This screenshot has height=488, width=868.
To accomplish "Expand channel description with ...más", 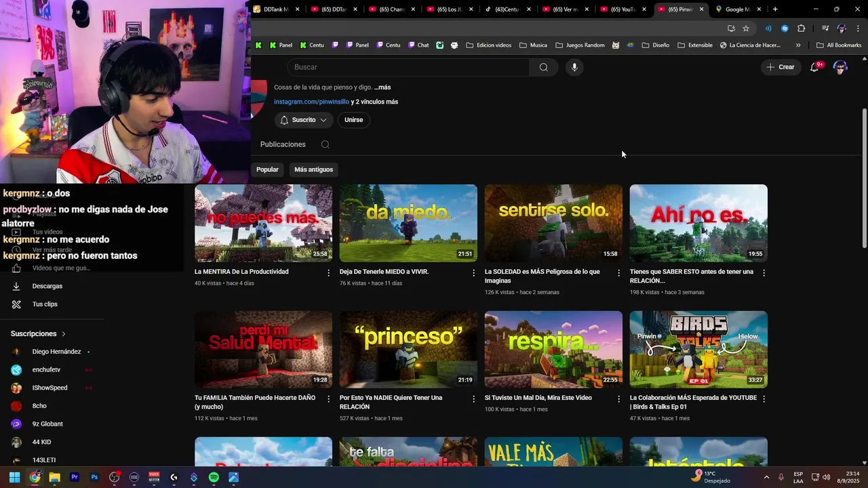I will [382, 87].
